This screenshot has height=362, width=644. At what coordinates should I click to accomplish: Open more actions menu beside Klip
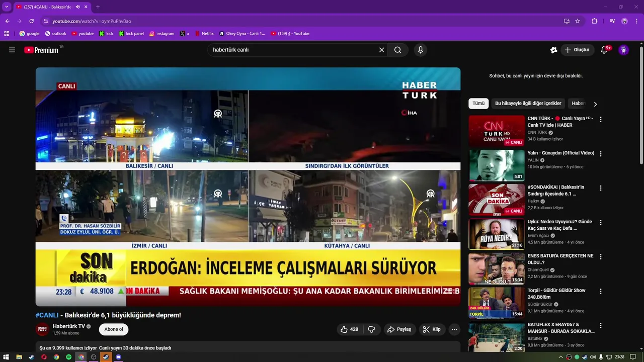pyautogui.click(x=454, y=329)
